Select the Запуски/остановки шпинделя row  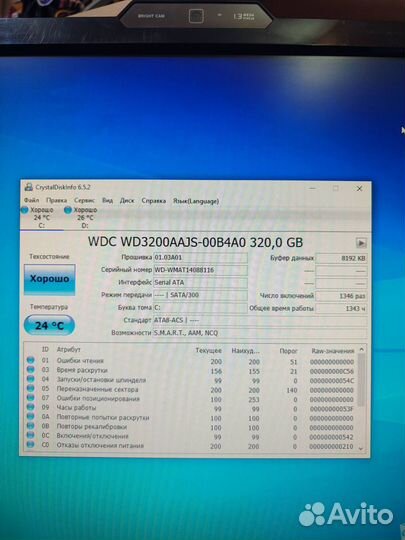point(190,380)
